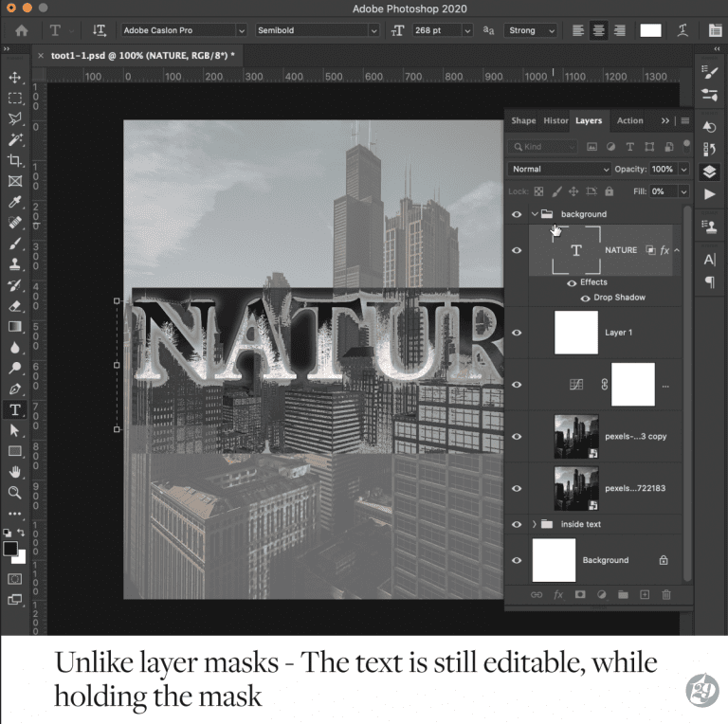Select the Rectangular Marquee tool
The height and width of the screenshot is (724, 728).
coord(15,98)
